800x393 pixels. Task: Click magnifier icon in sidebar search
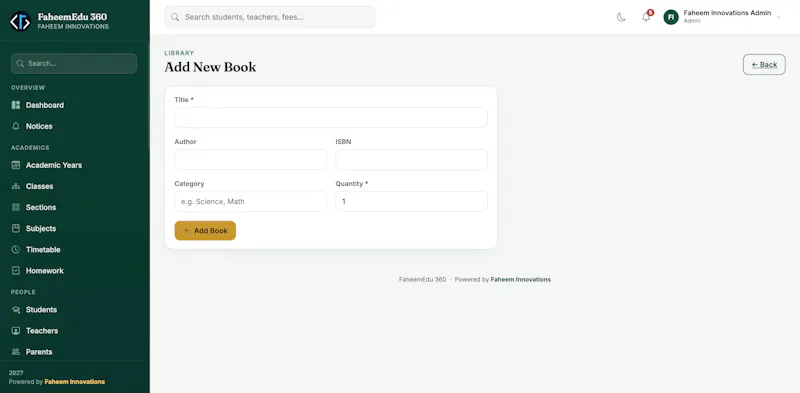pos(20,64)
